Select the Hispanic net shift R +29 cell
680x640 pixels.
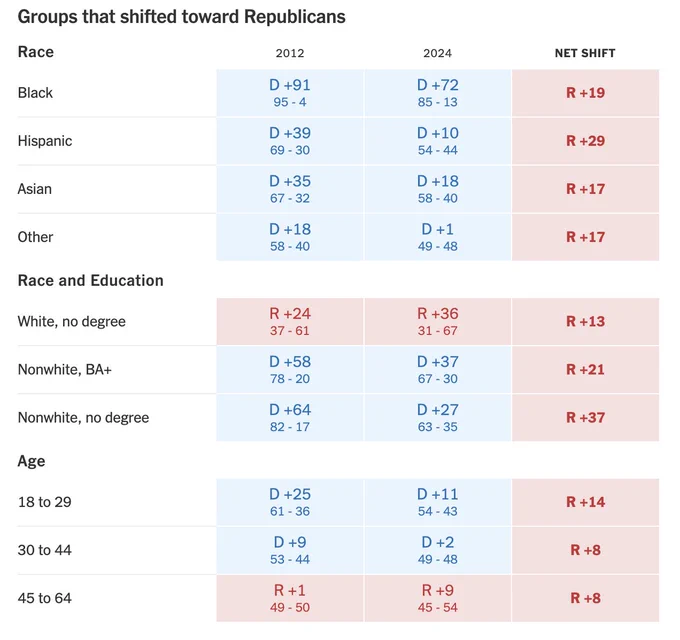pyautogui.click(x=585, y=141)
